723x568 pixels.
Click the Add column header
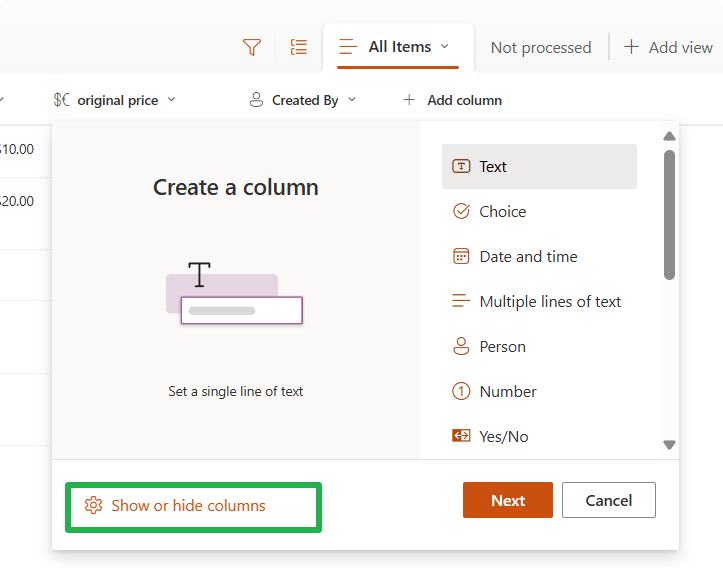[x=452, y=100]
